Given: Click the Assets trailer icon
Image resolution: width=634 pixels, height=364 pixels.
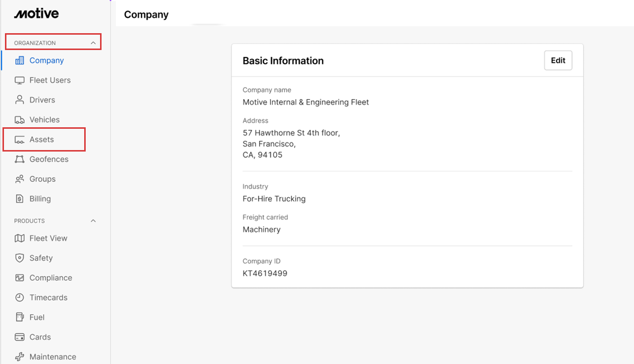Looking at the screenshot, I should click(x=19, y=140).
